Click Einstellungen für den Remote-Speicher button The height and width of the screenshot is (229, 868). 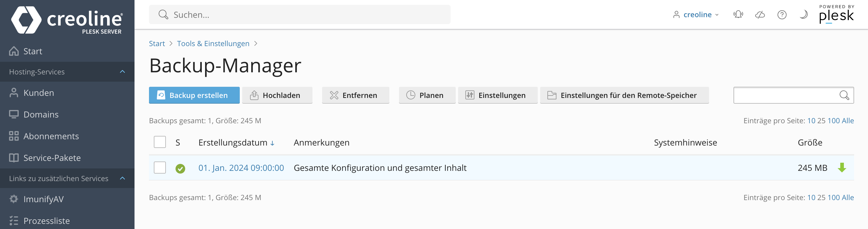(x=624, y=95)
